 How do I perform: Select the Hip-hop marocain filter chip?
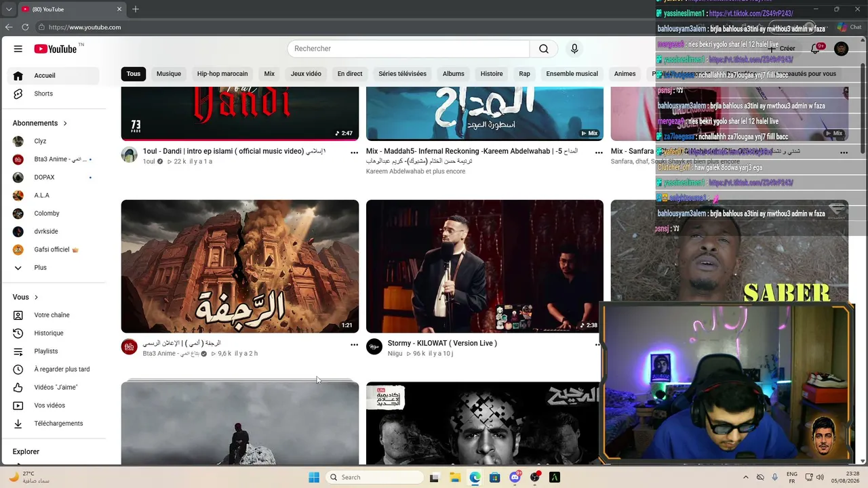coord(222,74)
